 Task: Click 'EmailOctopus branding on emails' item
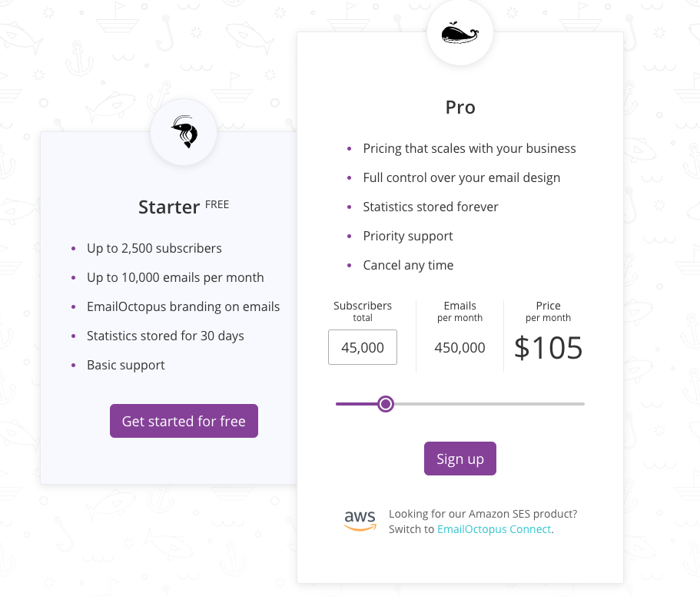[x=183, y=306]
